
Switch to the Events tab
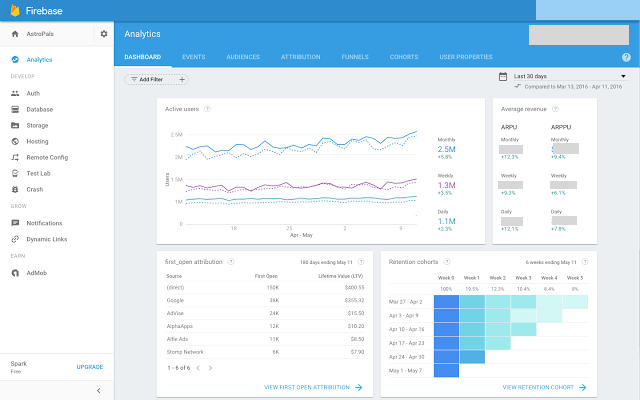[x=194, y=57]
